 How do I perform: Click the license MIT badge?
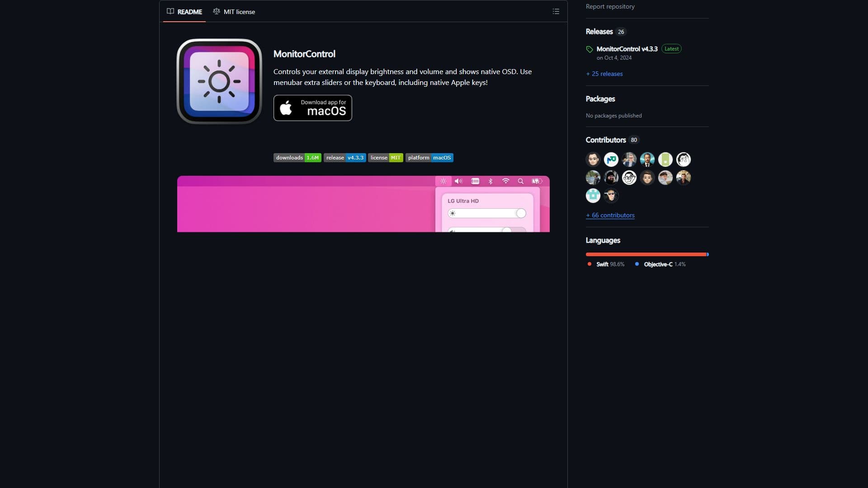click(386, 158)
